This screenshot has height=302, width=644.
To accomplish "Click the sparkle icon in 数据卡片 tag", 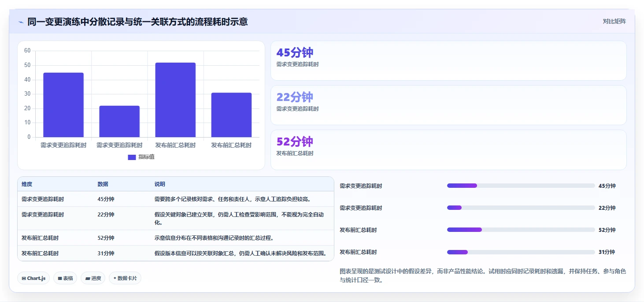I will [x=115, y=278].
